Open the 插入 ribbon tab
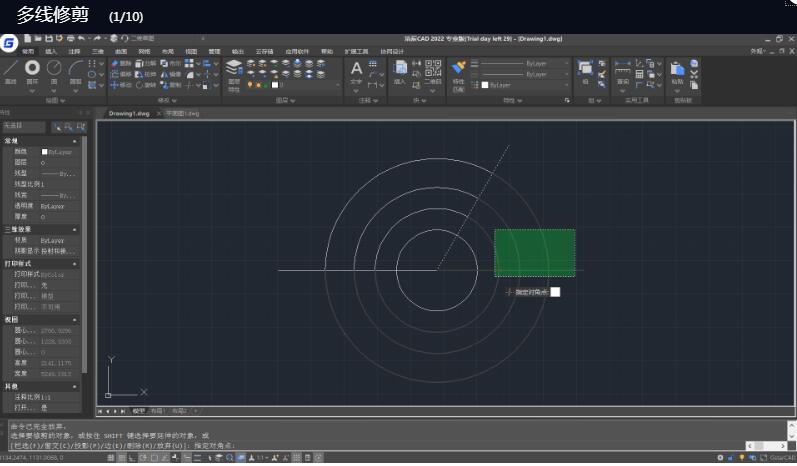 (x=51, y=51)
